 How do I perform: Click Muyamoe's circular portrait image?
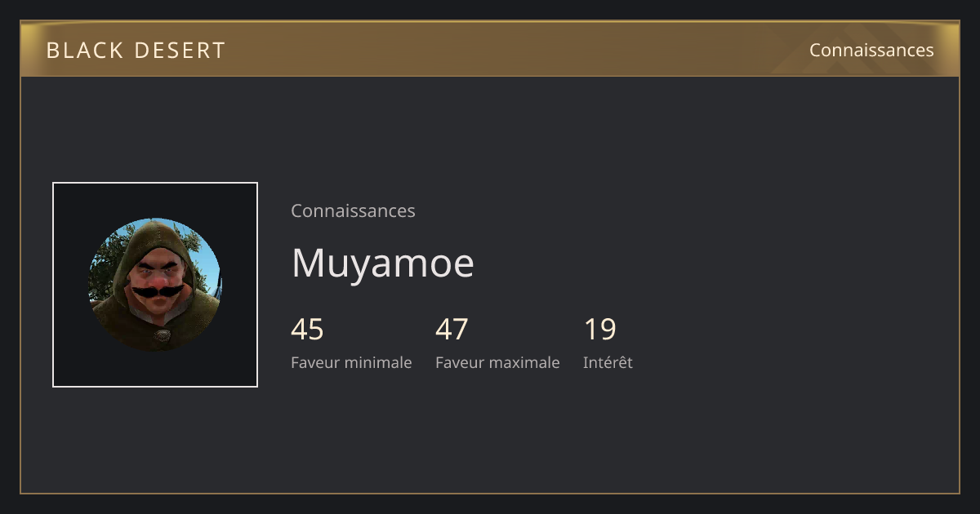154,285
